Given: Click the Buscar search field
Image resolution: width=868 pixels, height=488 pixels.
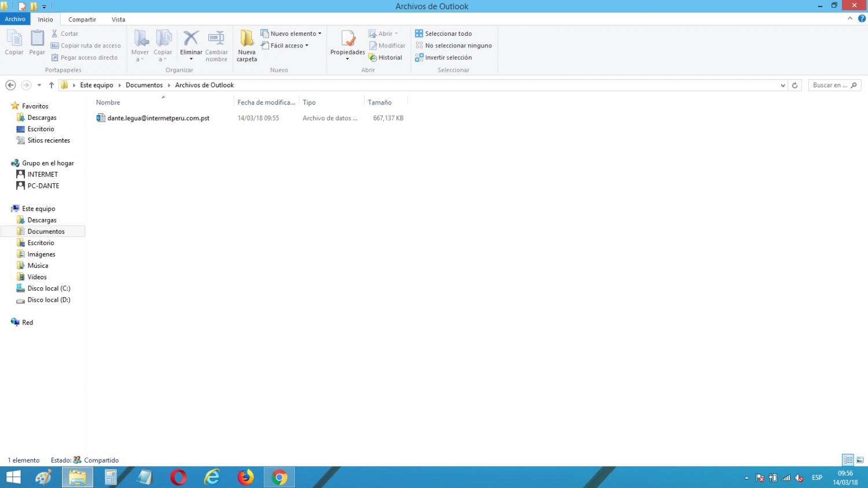Looking at the screenshot, I should click(x=834, y=85).
